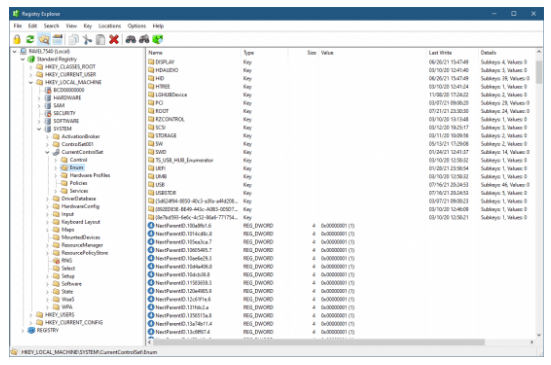Image resolution: width=551 pixels, height=365 pixels.
Task: Click the folder icon of the USBSTOR key
Action: click(151, 193)
